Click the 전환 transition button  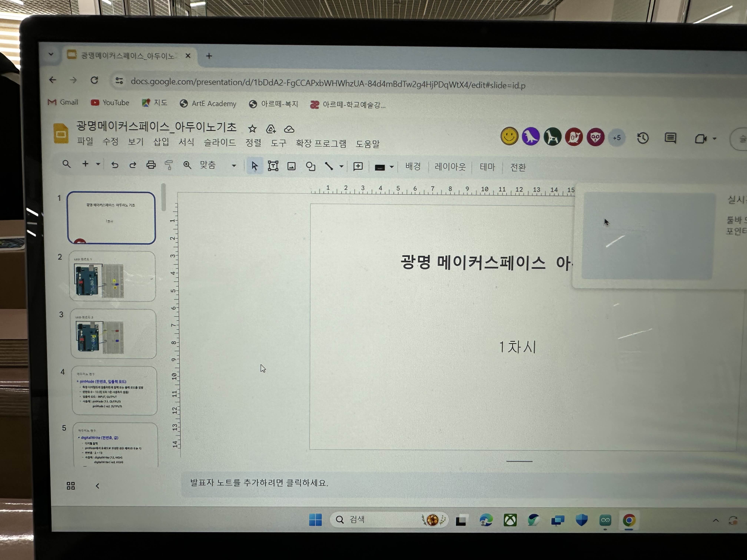pyautogui.click(x=518, y=167)
